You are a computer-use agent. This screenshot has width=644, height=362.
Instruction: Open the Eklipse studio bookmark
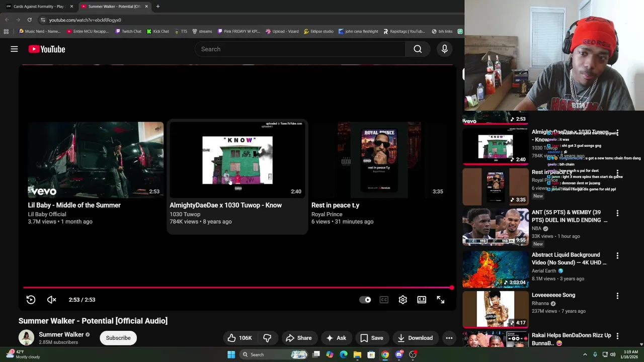point(318,31)
